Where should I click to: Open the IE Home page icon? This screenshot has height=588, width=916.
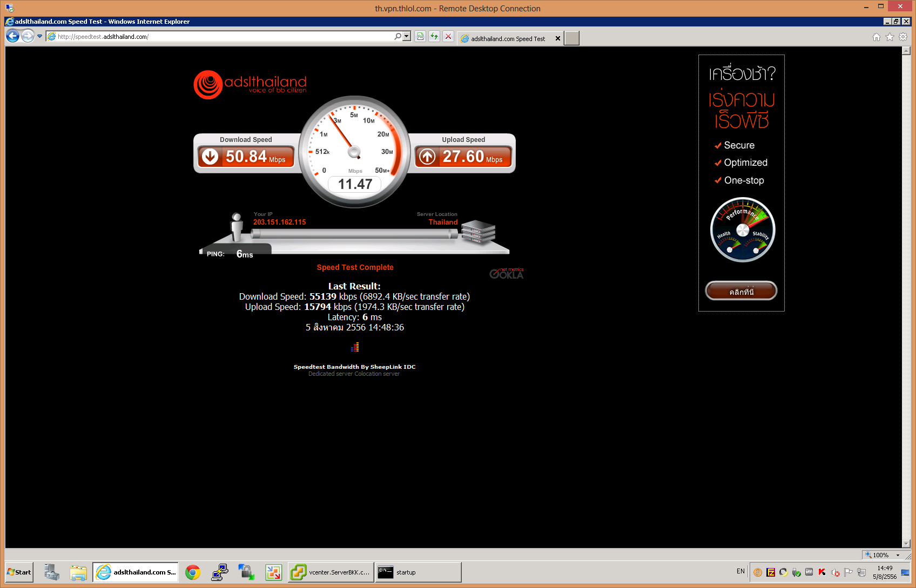click(877, 37)
